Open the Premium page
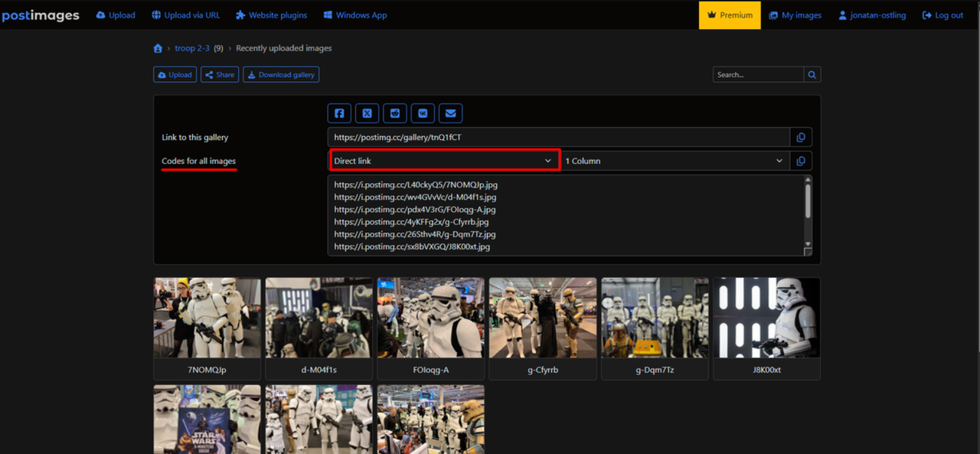Viewport: 980px width, 454px height. coord(730,15)
